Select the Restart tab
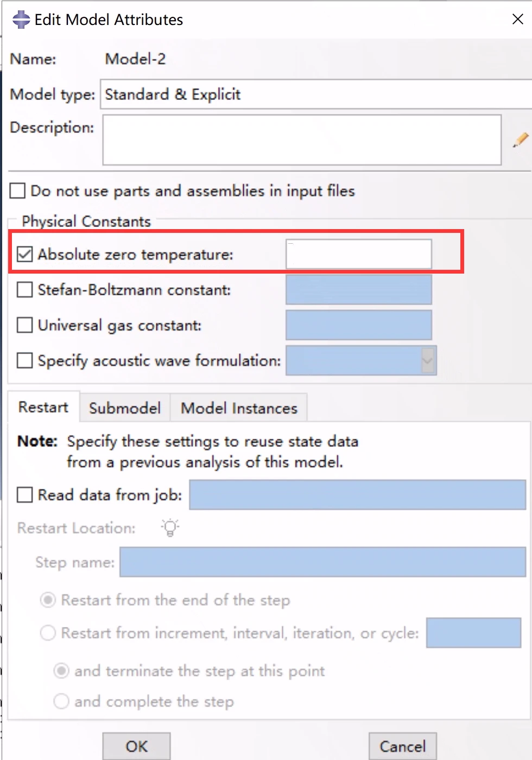The image size is (532, 760). point(43,407)
